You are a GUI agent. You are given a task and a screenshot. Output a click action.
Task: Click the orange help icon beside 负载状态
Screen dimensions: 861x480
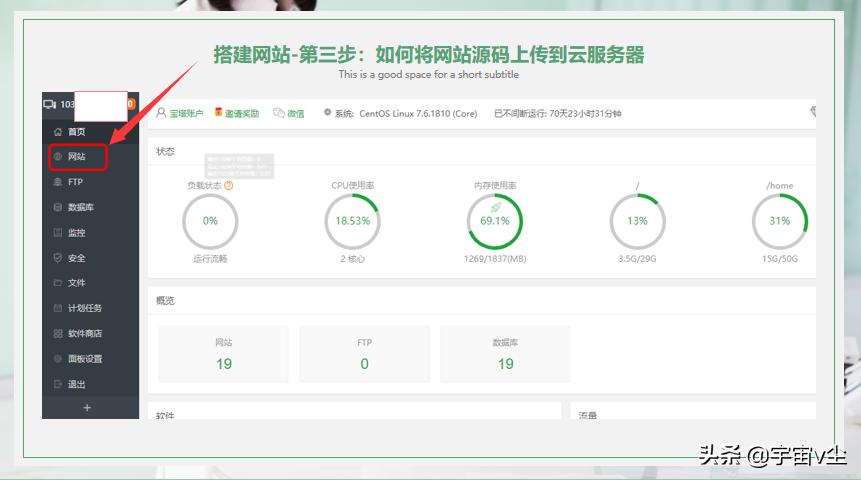coord(229,186)
